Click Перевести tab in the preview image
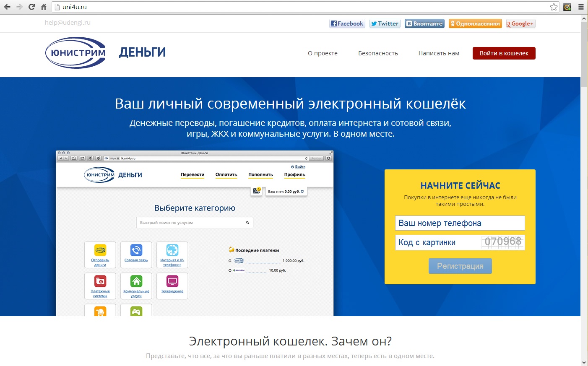Viewport: 588px width, 366px height. pos(193,174)
